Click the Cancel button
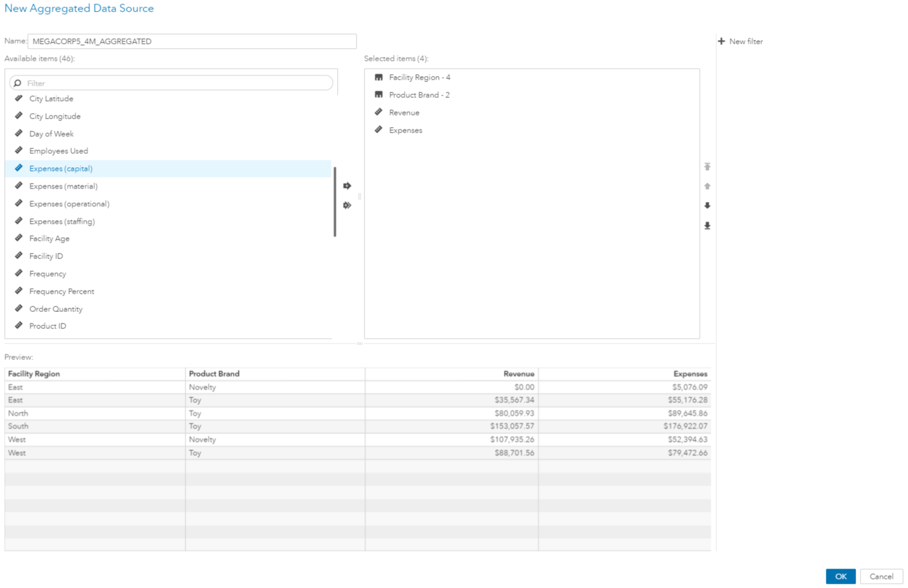908x588 pixels. coord(881,576)
